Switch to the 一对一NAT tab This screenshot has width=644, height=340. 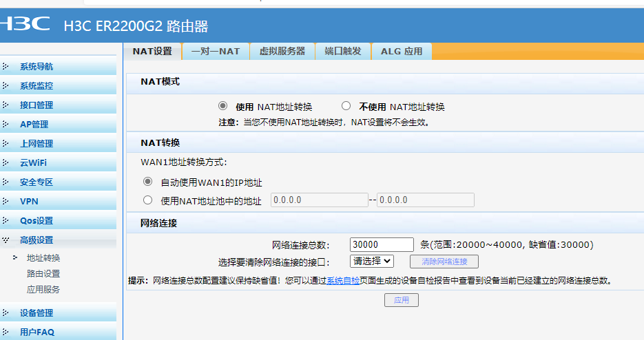pyautogui.click(x=216, y=52)
